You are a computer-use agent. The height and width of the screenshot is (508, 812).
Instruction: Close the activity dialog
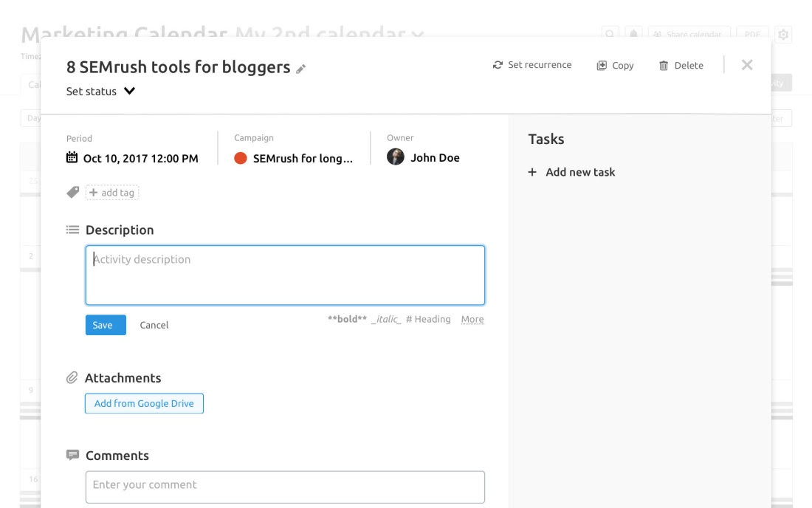pyautogui.click(x=747, y=65)
